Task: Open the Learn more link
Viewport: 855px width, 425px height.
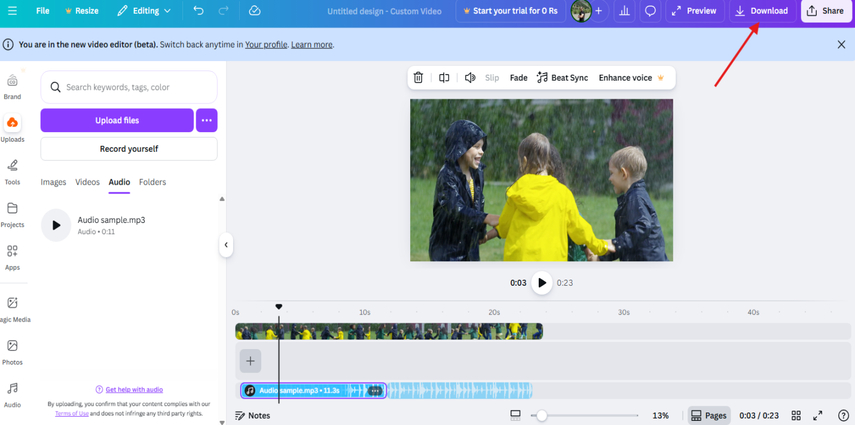Action: point(312,45)
